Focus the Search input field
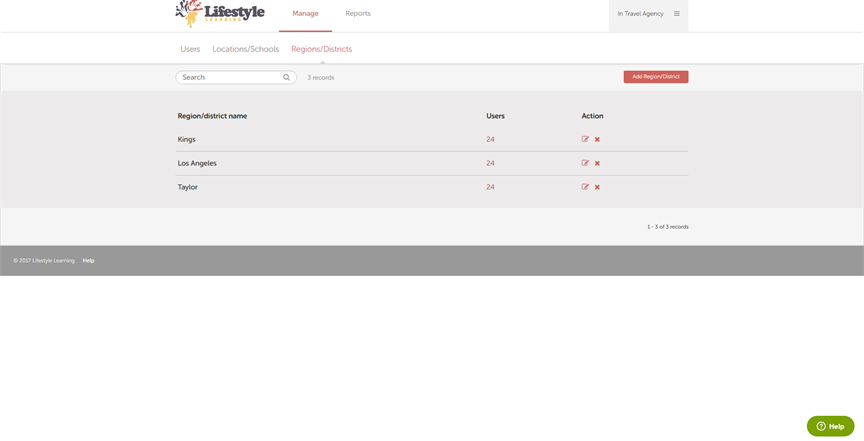 [230, 77]
